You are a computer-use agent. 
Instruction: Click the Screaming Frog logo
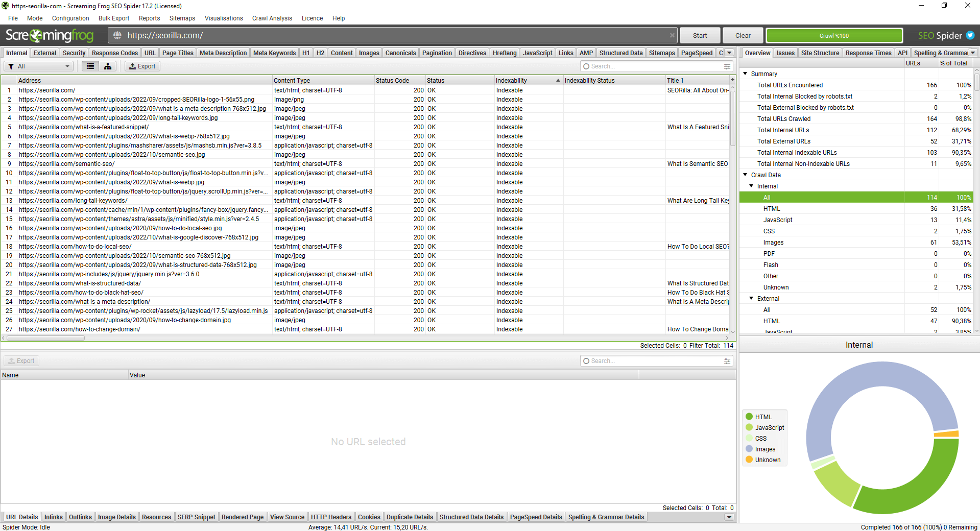pyautogui.click(x=50, y=35)
